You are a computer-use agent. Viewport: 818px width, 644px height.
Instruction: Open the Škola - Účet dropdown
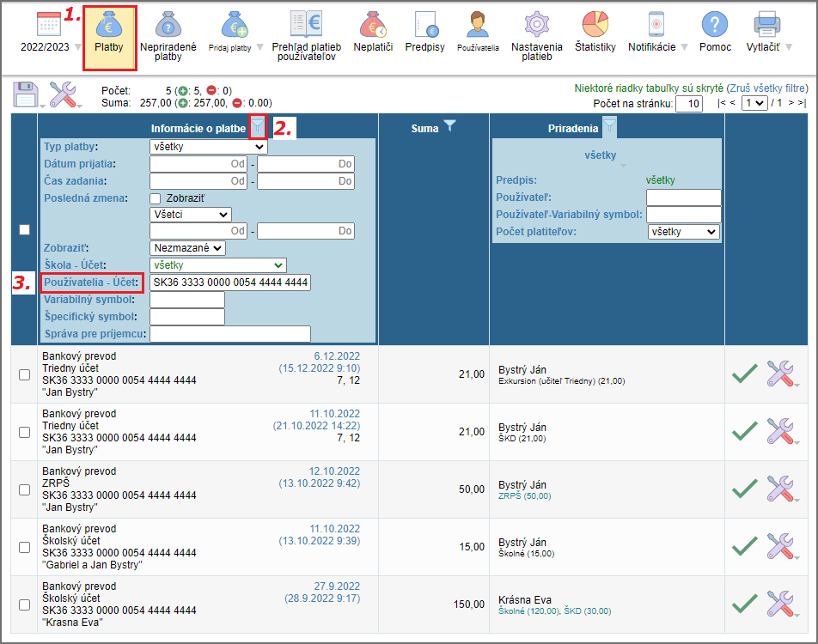click(x=218, y=265)
